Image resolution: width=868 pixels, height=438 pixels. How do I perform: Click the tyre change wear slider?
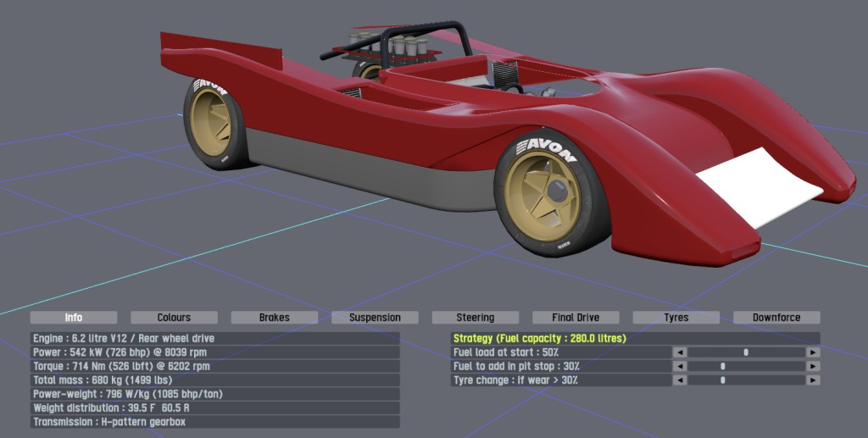click(x=746, y=380)
